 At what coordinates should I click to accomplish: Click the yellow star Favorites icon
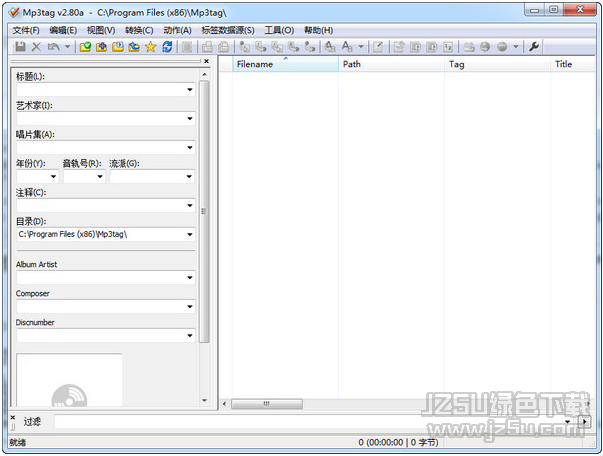pyautogui.click(x=150, y=47)
